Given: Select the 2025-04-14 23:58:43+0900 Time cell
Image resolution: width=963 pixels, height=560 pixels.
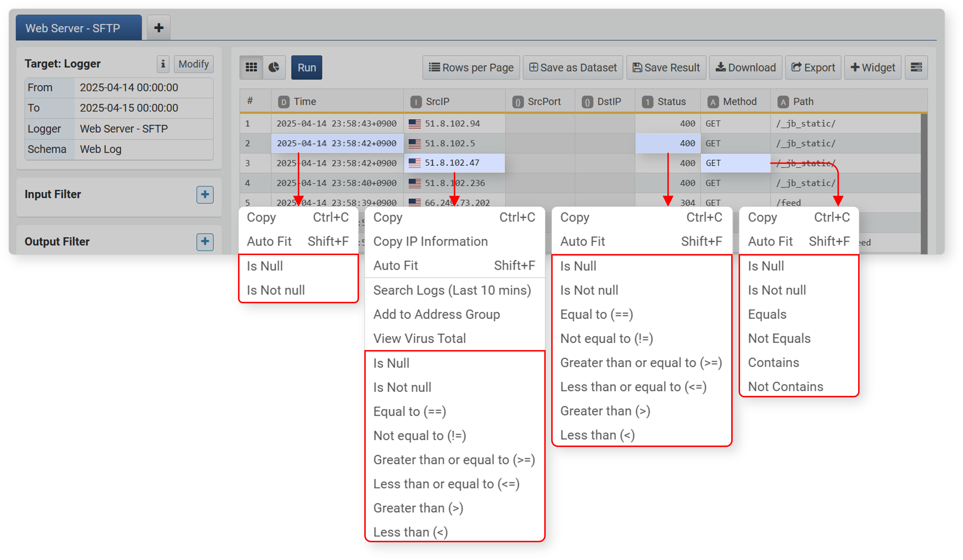Looking at the screenshot, I should [337, 123].
